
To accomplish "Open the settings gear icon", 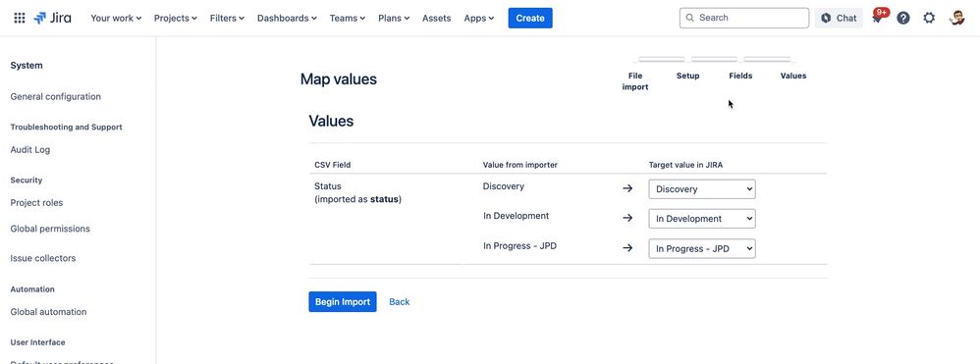I will (929, 18).
